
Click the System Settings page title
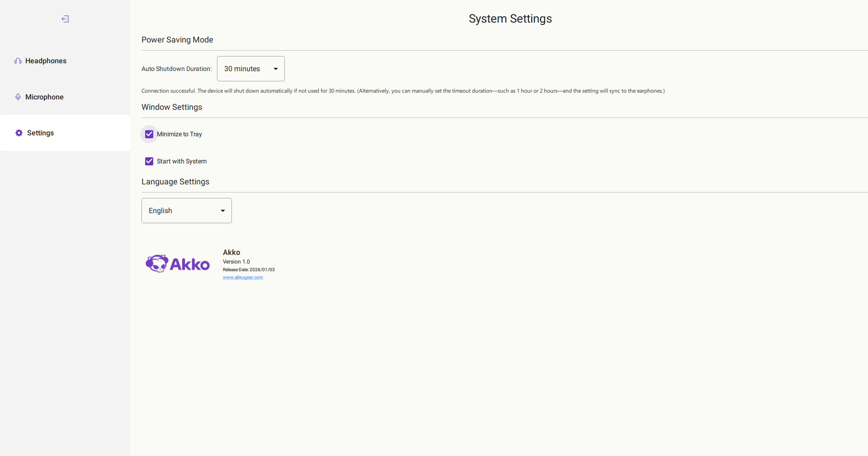point(510,19)
